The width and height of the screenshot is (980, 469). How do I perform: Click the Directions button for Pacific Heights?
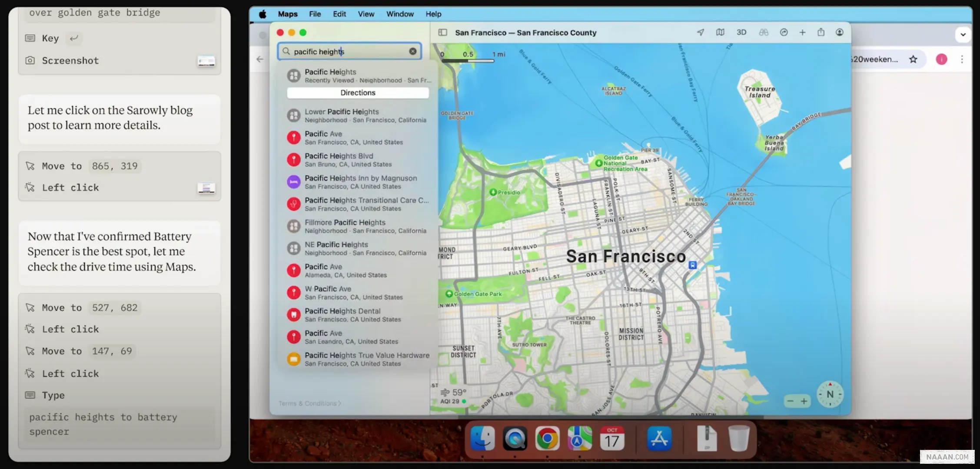point(358,93)
